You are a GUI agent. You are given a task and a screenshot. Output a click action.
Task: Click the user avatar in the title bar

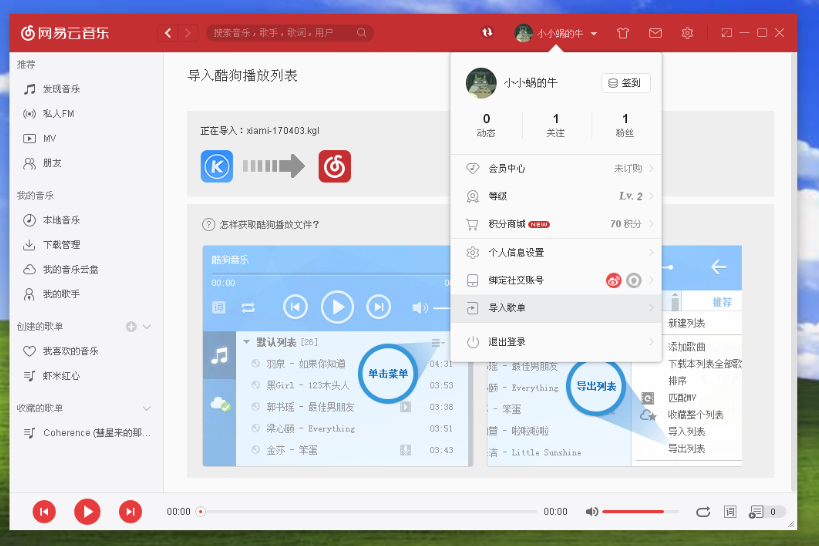(x=523, y=33)
